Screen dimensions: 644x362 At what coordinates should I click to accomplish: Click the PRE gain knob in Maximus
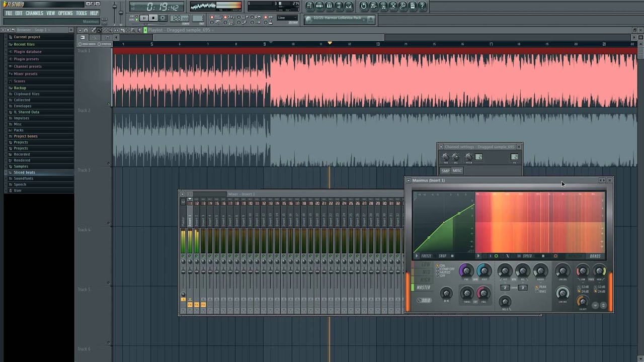pyautogui.click(x=466, y=271)
